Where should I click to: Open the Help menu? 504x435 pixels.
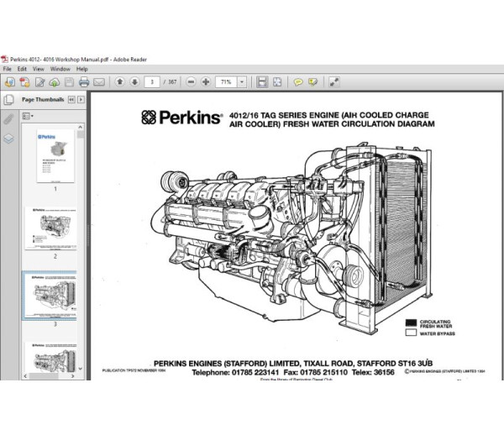coord(83,69)
